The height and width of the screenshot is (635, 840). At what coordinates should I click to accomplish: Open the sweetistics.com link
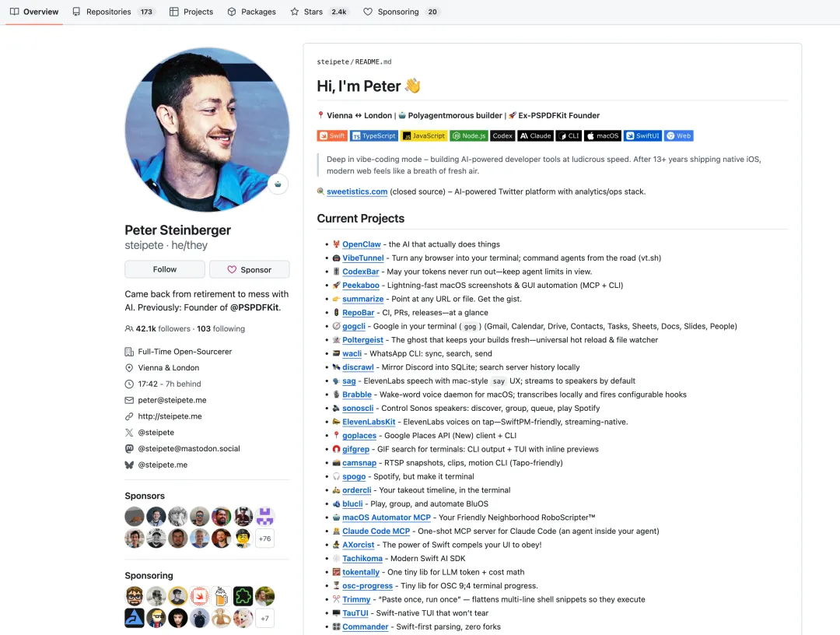click(357, 192)
